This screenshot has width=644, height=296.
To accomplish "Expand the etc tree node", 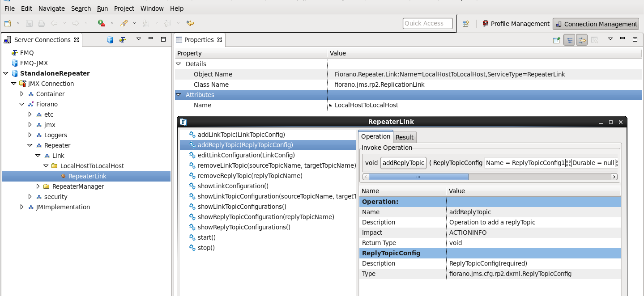I will tap(30, 114).
